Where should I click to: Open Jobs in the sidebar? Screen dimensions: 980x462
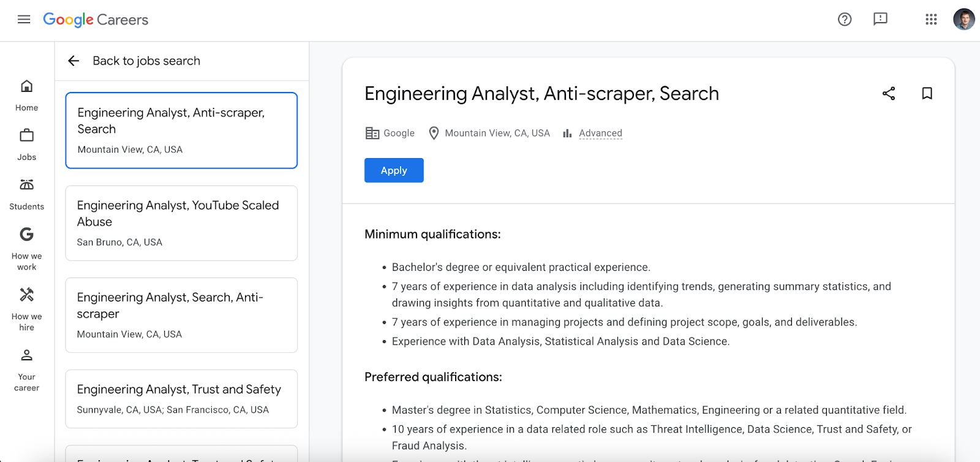(x=26, y=145)
